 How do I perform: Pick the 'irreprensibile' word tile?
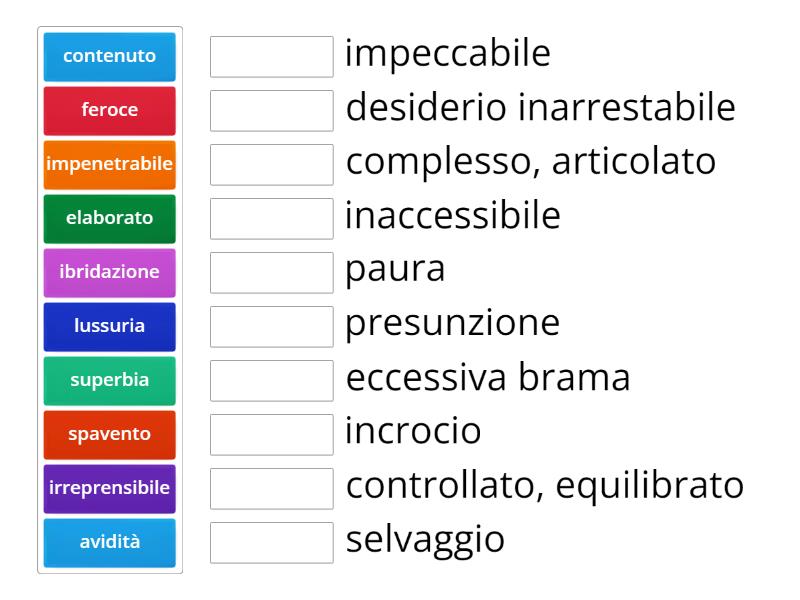110,488
